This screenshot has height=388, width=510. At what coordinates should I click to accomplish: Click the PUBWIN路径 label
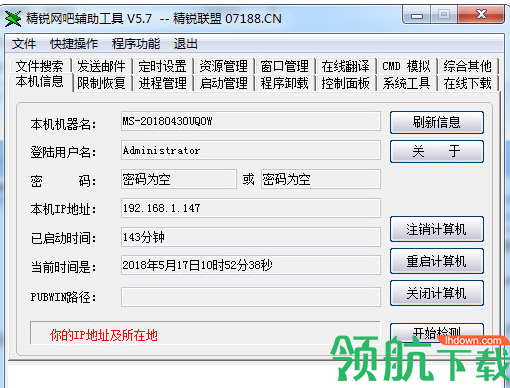pos(63,297)
